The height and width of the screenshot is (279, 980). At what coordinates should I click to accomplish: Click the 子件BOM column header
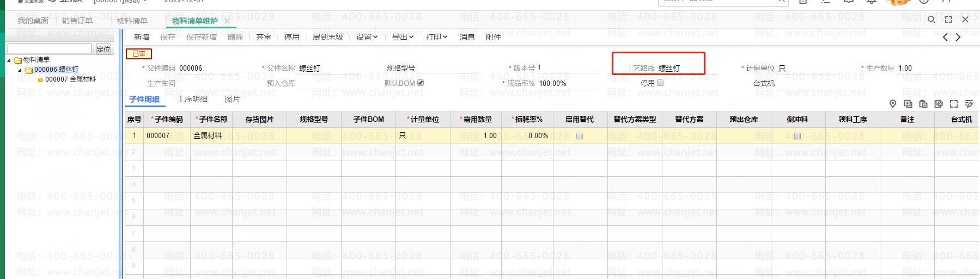pyautogui.click(x=369, y=120)
